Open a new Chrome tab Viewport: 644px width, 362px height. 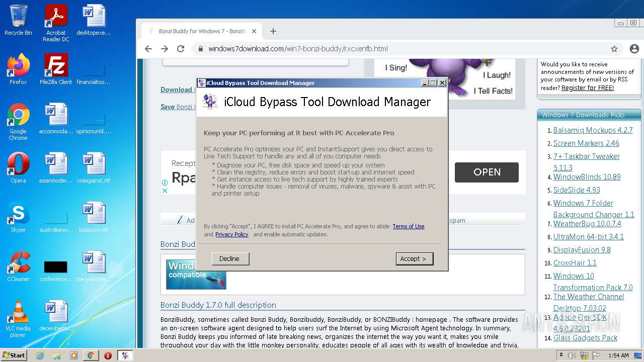[x=273, y=31]
